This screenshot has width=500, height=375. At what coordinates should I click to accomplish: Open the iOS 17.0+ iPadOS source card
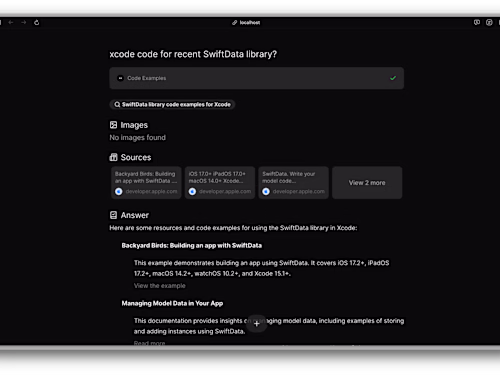point(220,183)
